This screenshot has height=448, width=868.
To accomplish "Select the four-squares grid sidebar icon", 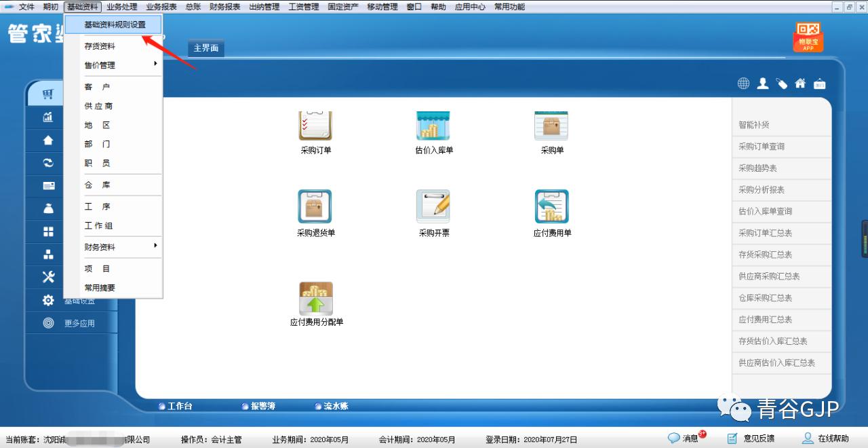I will coord(48,232).
